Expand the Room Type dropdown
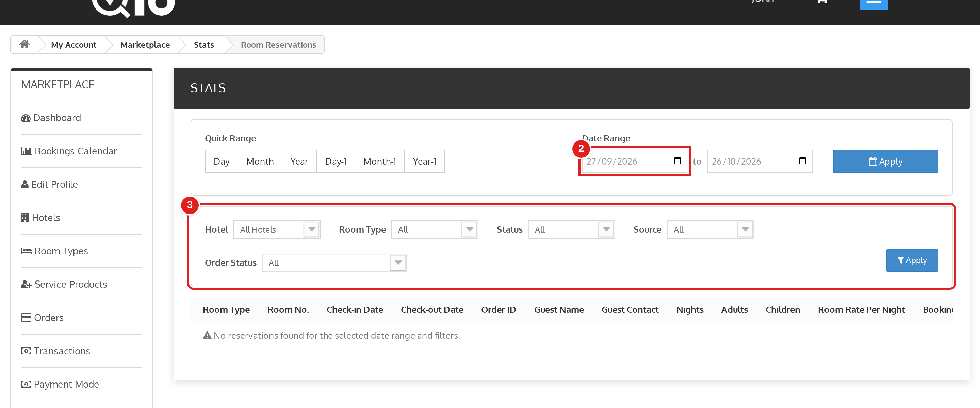 click(435, 230)
